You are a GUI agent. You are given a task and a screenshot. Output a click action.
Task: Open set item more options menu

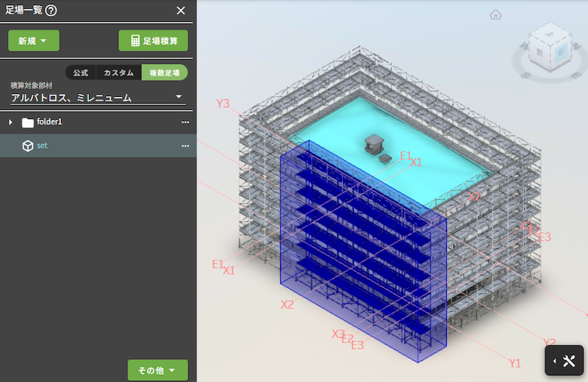tap(185, 145)
